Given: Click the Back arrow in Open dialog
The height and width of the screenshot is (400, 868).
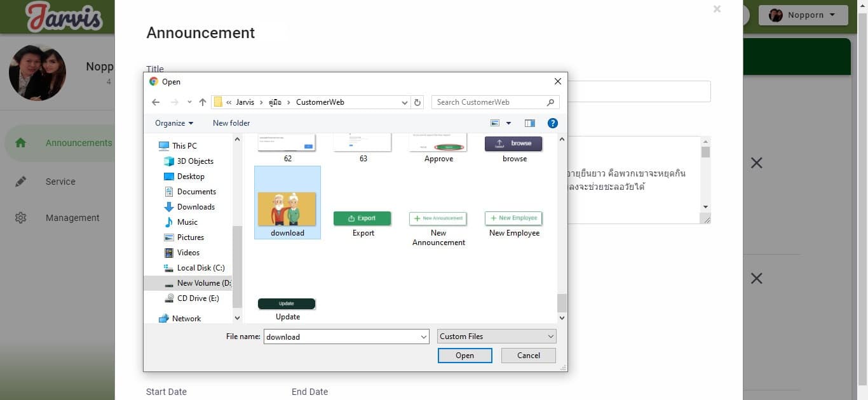Looking at the screenshot, I should click(156, 102).
